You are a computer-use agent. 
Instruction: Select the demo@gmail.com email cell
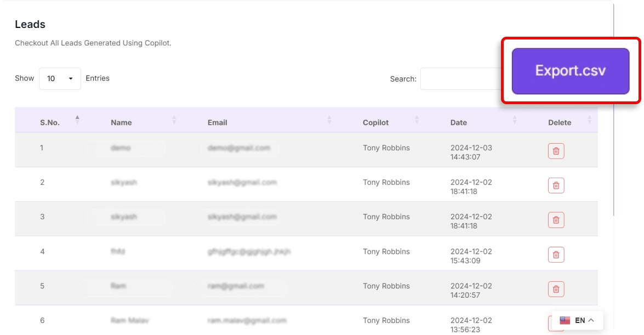coord(239,148)
